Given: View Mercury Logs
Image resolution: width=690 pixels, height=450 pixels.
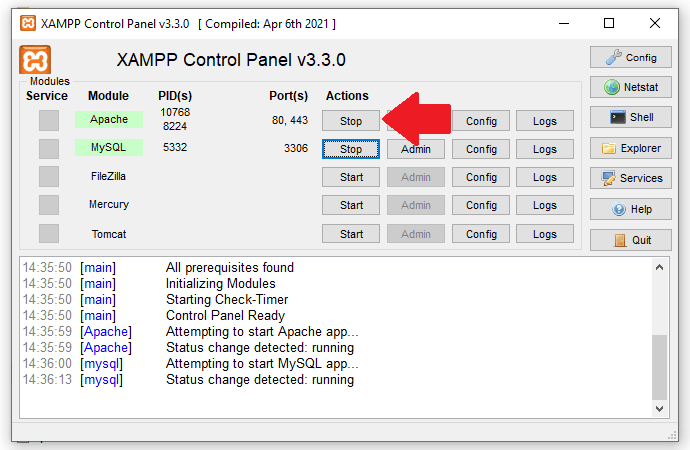Looking at the screenshot, I should click(545, 205).
